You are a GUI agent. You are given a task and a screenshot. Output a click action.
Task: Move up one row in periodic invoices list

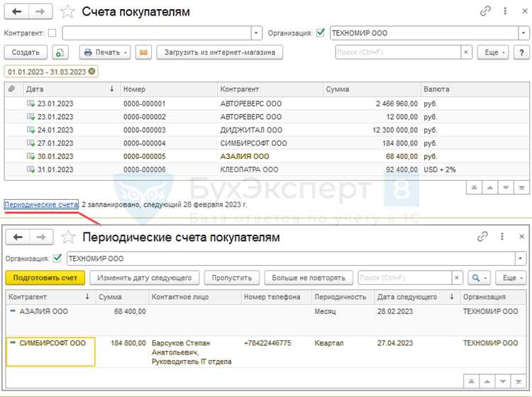(487, 381)
